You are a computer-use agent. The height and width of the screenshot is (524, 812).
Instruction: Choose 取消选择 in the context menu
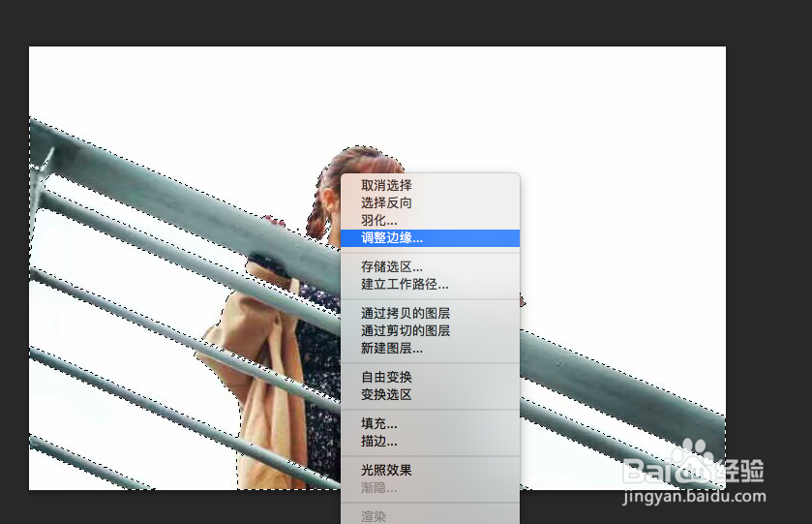tap(430, 186)
